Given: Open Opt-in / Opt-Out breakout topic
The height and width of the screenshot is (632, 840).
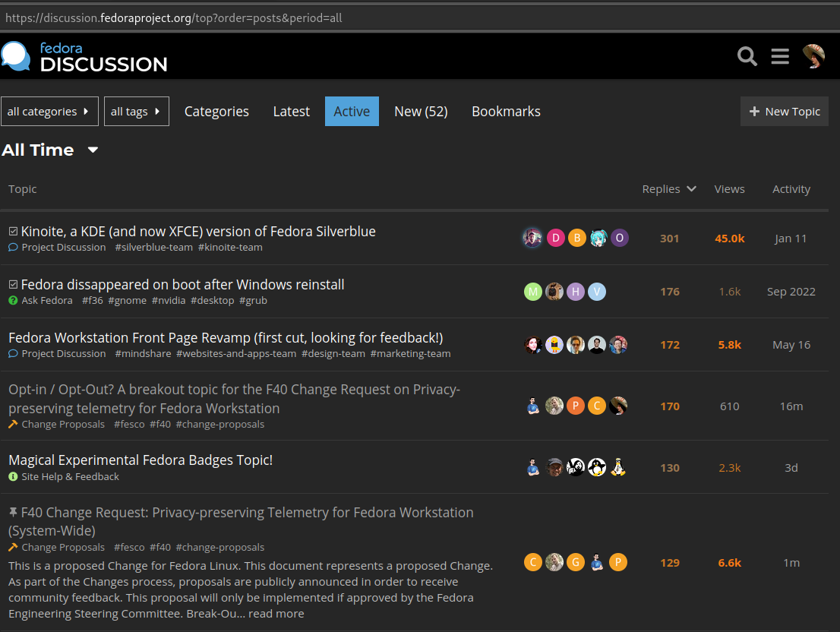Looking at the screenshot, I should pyautogui.click(x=234, y=399).
